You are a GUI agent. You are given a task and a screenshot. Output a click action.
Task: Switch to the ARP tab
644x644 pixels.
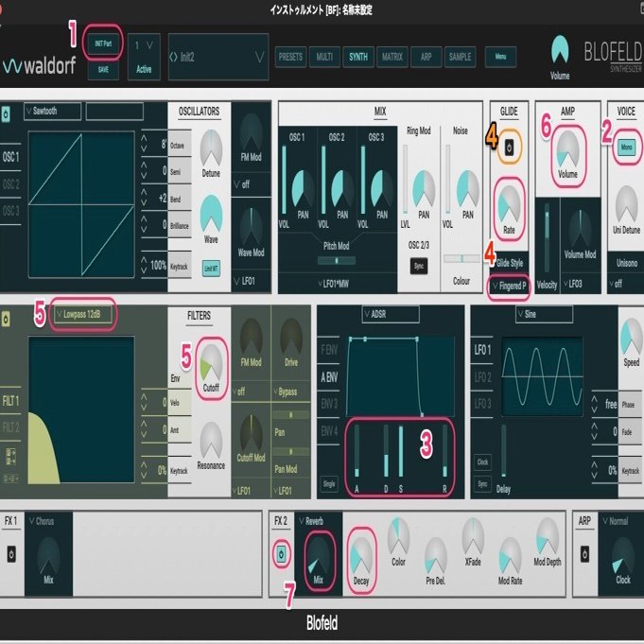point(426,57)
